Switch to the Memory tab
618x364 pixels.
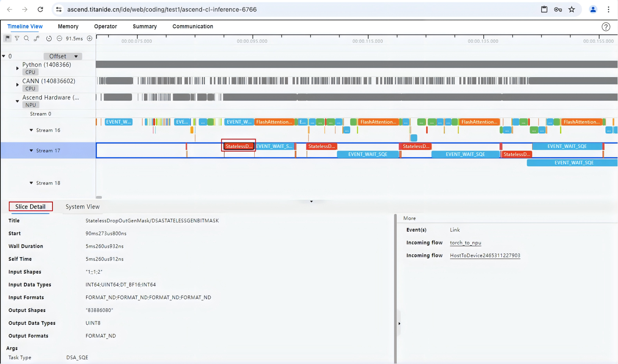[x=68, y=27]
